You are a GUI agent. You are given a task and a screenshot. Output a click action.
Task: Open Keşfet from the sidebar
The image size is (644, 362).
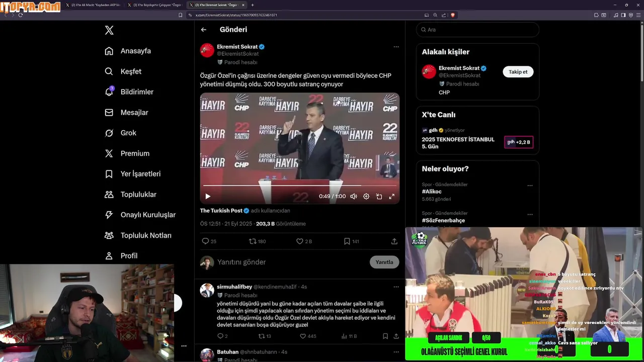pos(123,71)
